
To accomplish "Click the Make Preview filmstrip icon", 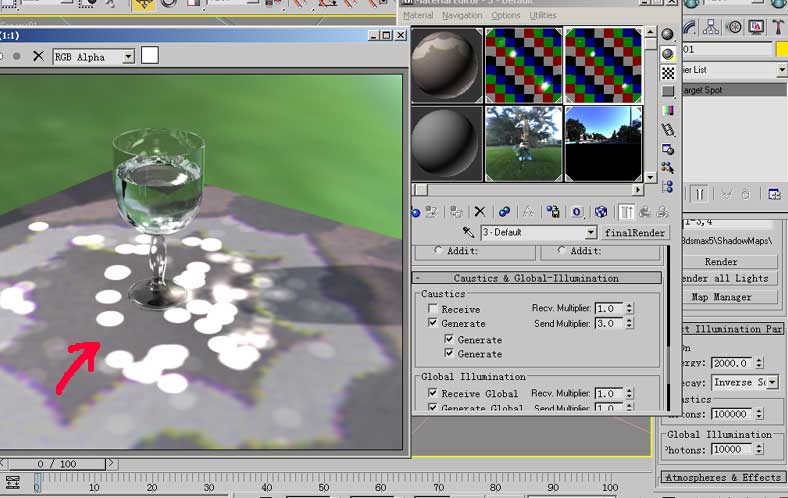I will [x=667, y=130].
